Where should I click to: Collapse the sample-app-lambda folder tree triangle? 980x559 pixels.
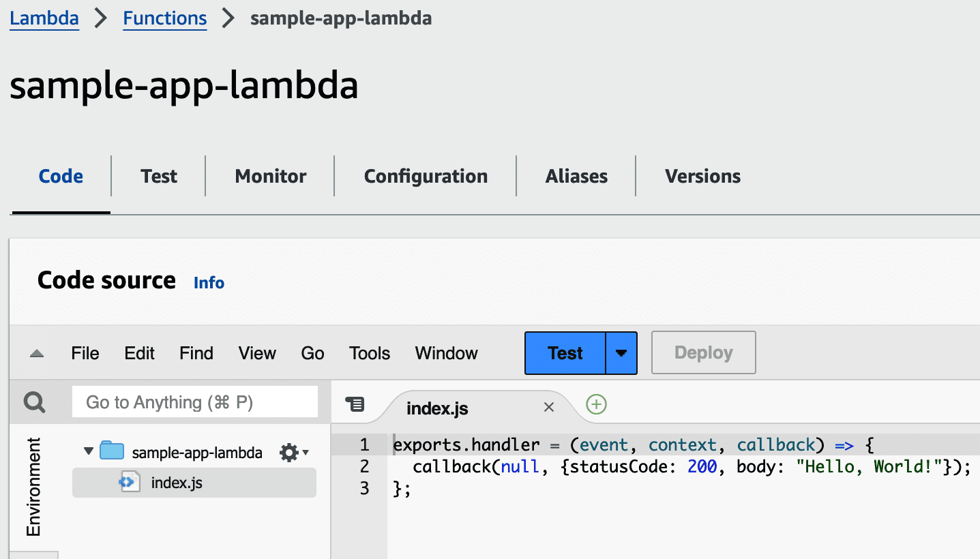pos(88,451)
